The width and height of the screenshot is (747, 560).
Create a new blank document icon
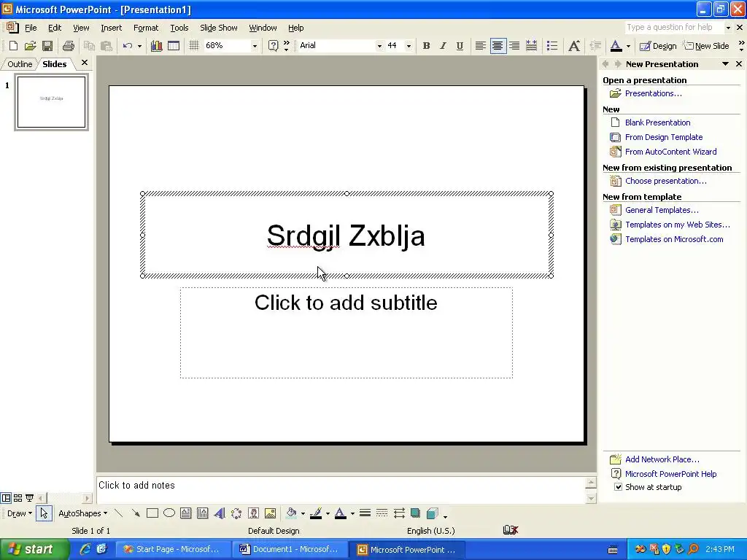coord(13,46)
